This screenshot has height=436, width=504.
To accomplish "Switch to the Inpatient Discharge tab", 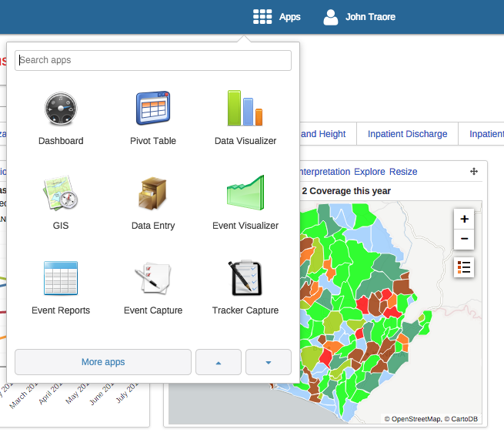I will tap(407, 134).
